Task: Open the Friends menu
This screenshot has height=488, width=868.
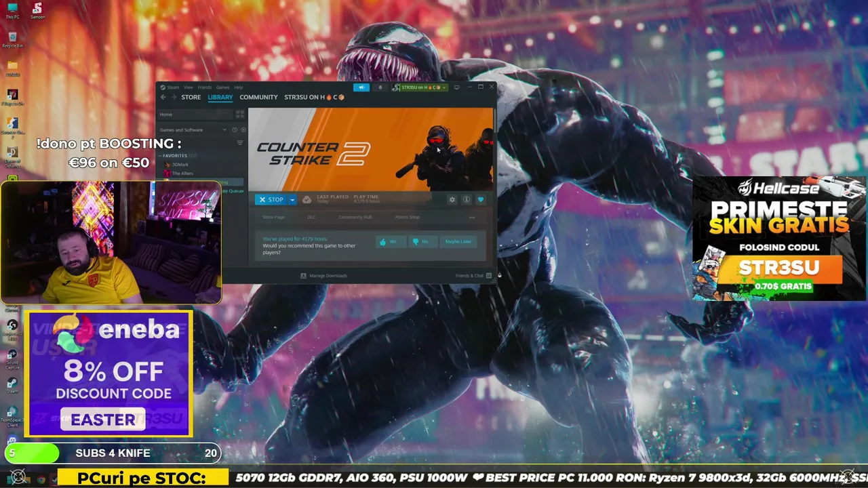Action: click(204, 87)
